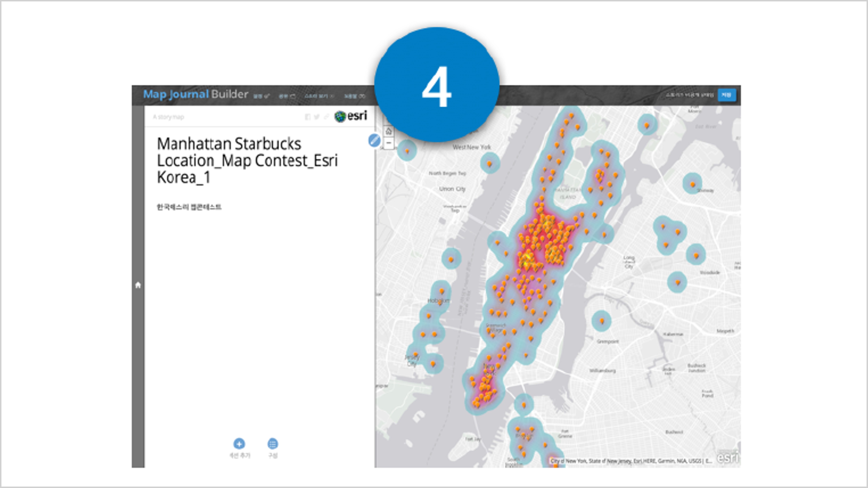868x488 pixels.
Task: Click the 'A story map' header text
Action: tap(168, 117)
